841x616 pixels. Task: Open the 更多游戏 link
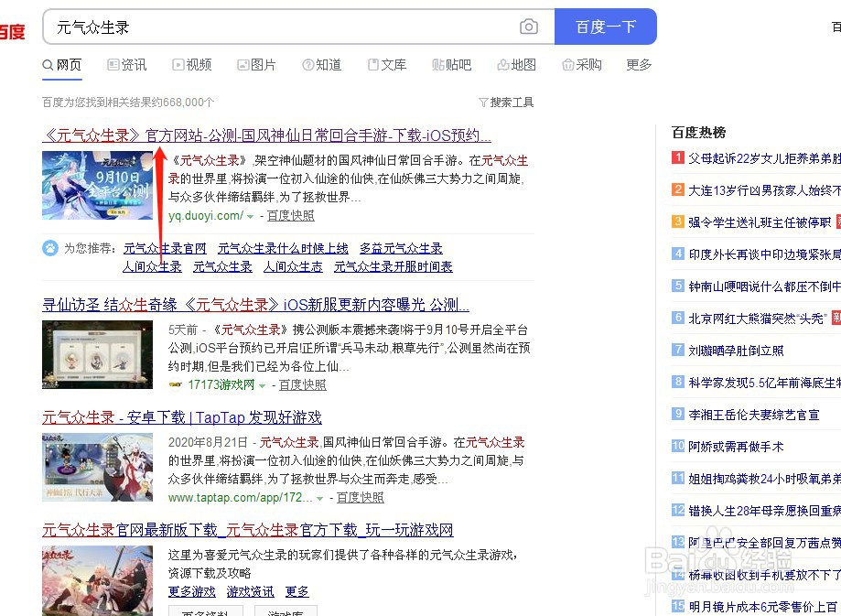click(x=192, y=592)
